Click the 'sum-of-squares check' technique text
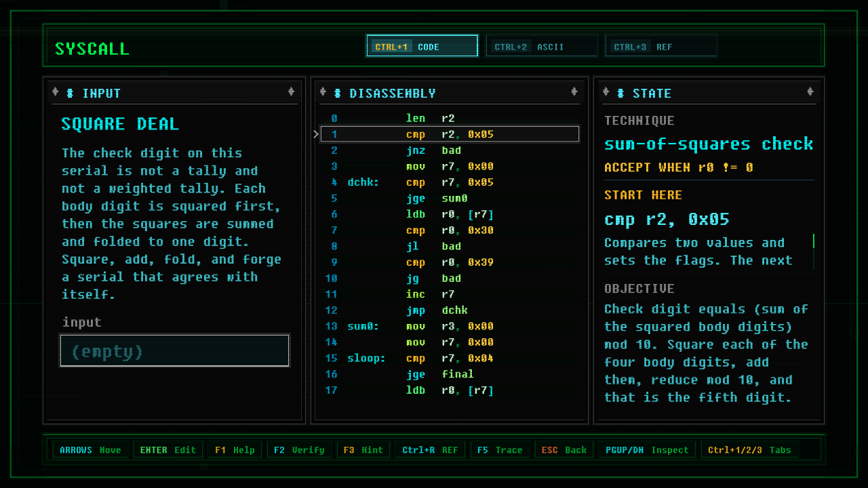This screenshot has width=868, height=488. (709, 144)
